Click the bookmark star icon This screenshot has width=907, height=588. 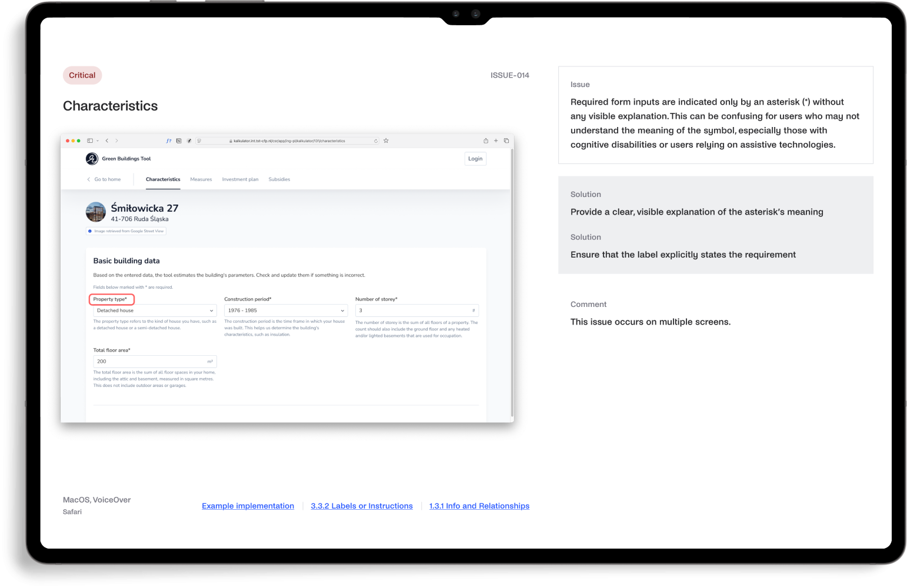click(386, 141)
